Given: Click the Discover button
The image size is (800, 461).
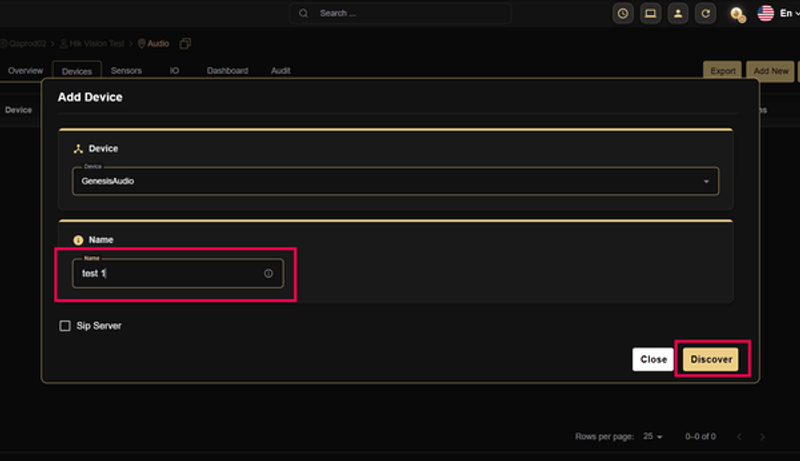Looking at the screenshot, I should click(x=711, y=360).
